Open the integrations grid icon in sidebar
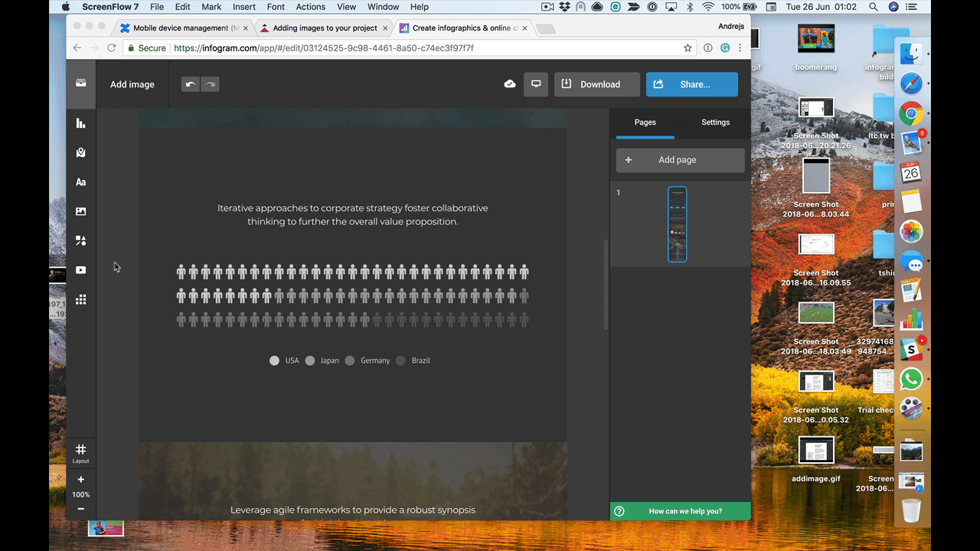This screenshot has width=980, height=551. 80,299
